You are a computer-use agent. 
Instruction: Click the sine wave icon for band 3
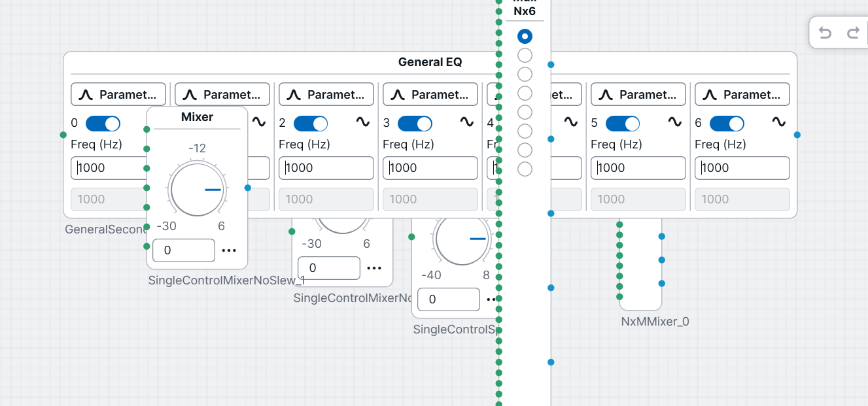466,122
